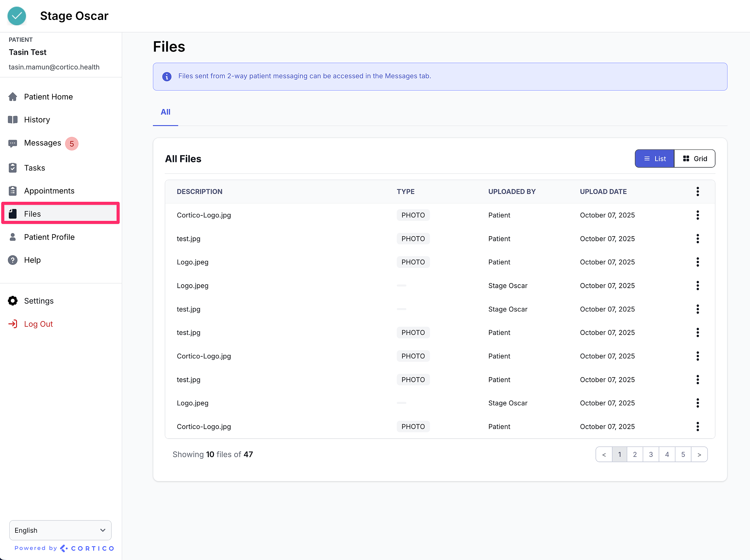Go to page 3 of files
The height and width of the screenshot is (560, 750).
pos(651,454)
